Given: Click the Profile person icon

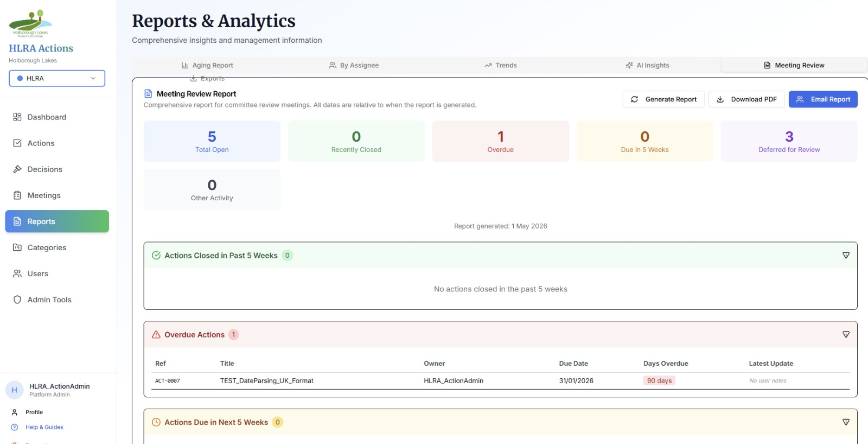Looking at the screenshot, I should pyautogui.click(x=15, y=413).
